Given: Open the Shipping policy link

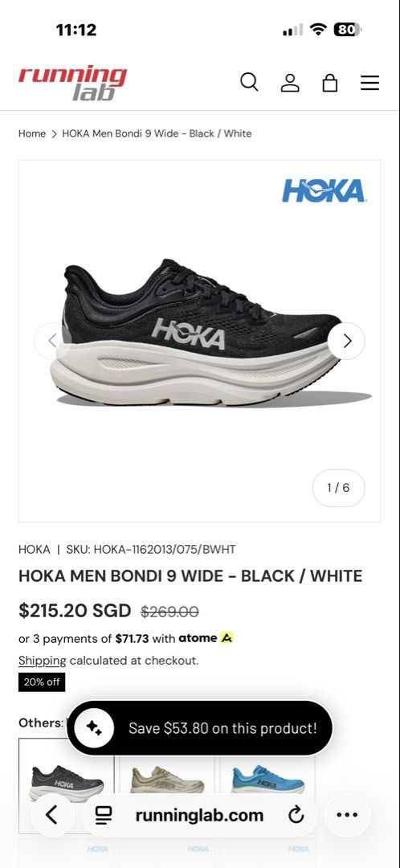Looking at the screenshot, I should 42,661.
